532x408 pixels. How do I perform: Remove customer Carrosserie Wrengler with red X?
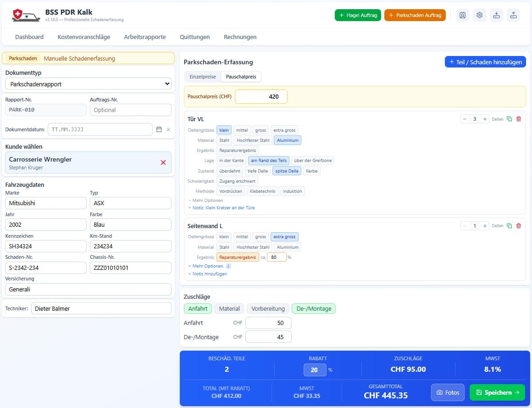tap(163, 162)
